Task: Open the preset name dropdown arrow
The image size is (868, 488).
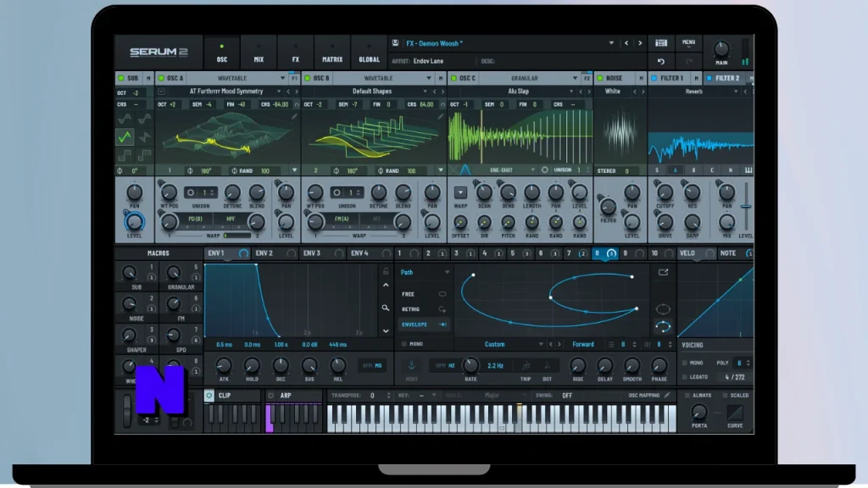Action: [x=611, y=43]
